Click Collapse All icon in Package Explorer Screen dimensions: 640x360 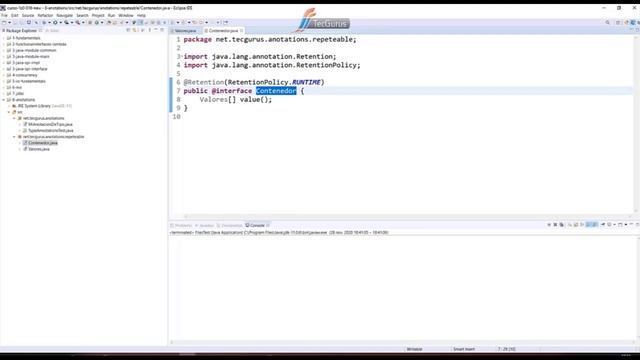128,30
